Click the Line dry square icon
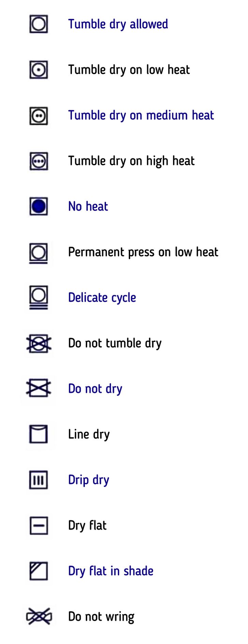248x644 pixels. pos(38,434)
